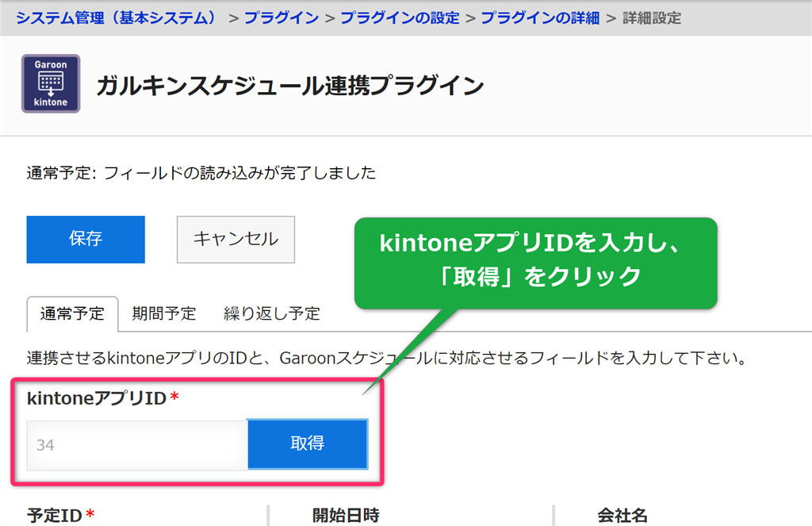Click the 予定ID column label
Viewport: 812px width, 526px height.
pyautogui.click(x=55, y=515)
